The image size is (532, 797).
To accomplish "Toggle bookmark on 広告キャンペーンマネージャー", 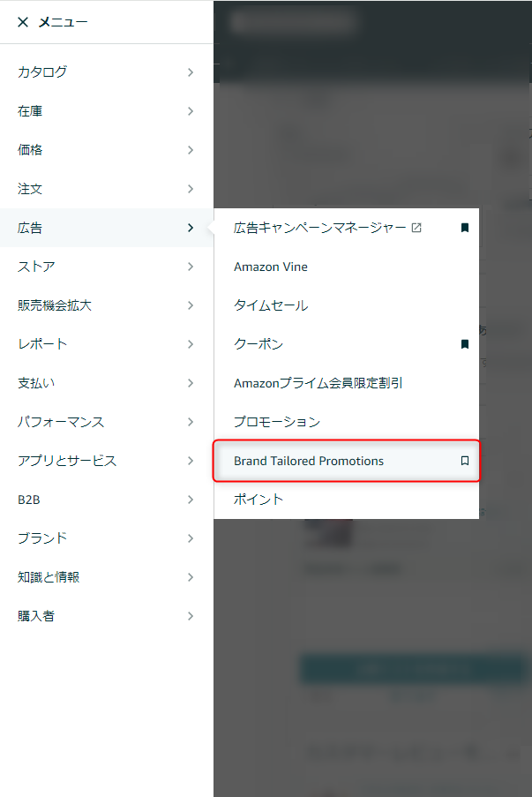I will coord(464,228).
